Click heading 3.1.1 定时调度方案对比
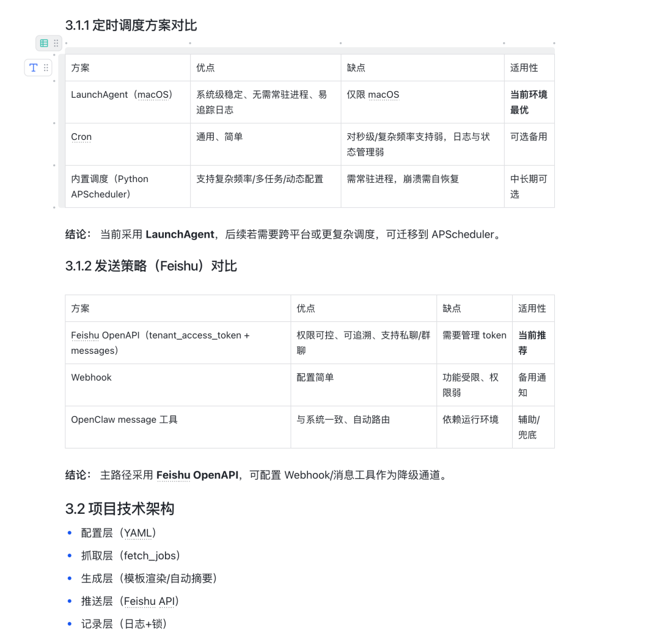 click(x=131, y=25)
